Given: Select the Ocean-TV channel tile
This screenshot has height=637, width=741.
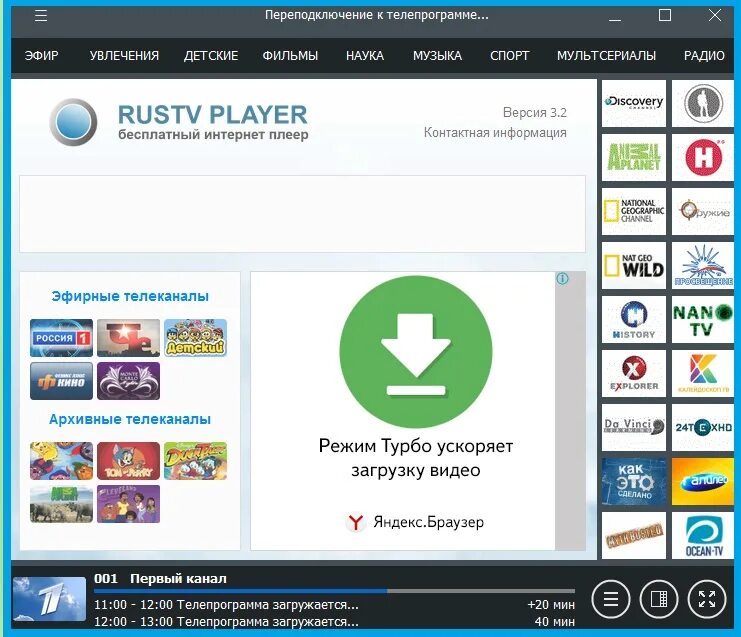Looking at the screenshot, I should (703, 535).
